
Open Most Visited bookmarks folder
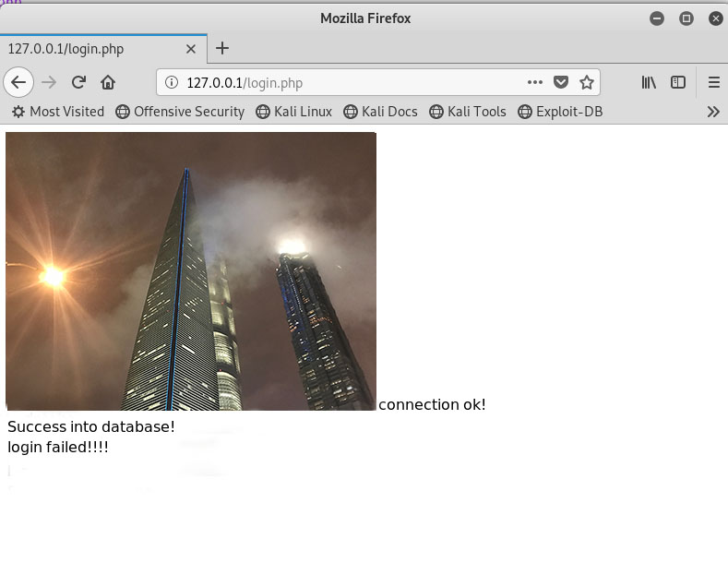pyautogui.click(x=57, y=112)
